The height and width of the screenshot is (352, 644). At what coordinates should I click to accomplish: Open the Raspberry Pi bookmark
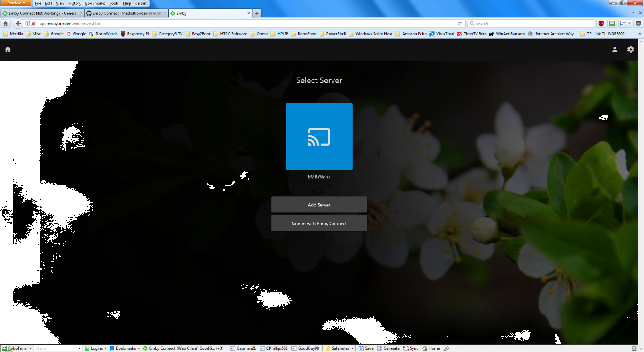[135, 34]
